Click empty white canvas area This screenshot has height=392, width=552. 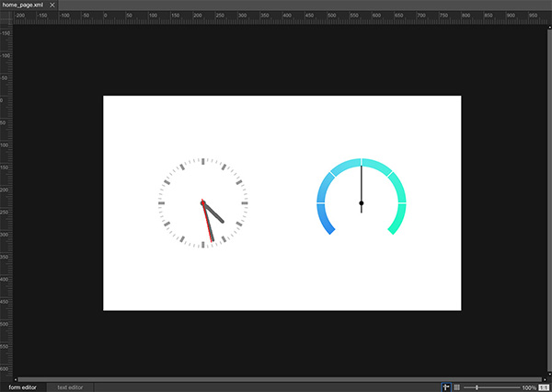pyautogui.click(x=276, y=276)
